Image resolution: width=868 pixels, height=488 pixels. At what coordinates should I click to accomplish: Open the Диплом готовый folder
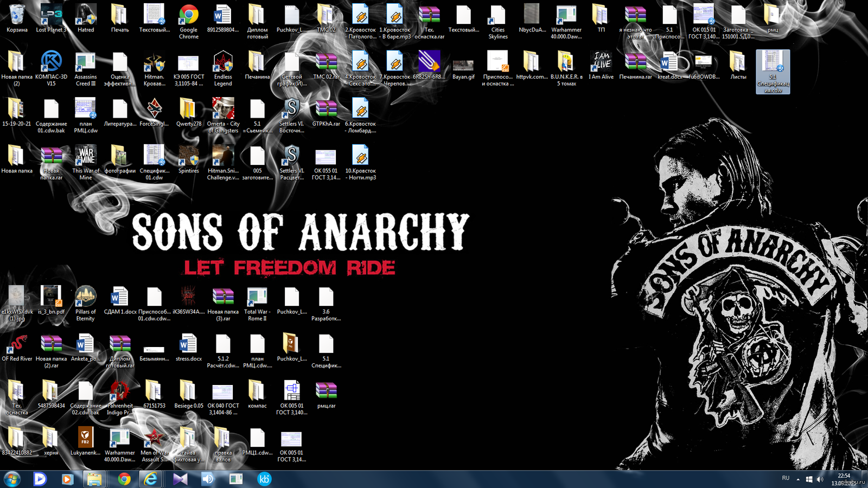(x=257, y=16)
